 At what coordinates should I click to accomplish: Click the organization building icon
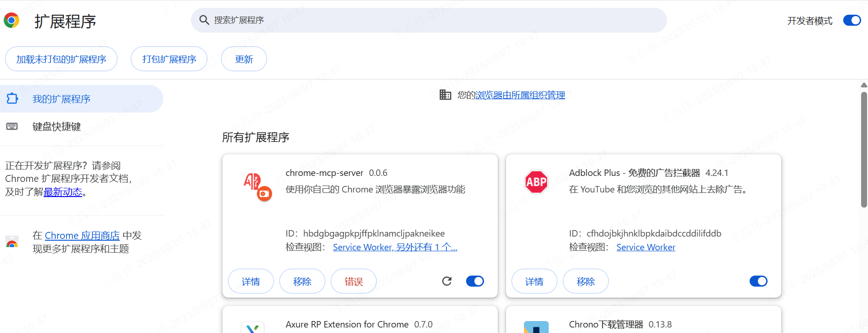(445, 95)
